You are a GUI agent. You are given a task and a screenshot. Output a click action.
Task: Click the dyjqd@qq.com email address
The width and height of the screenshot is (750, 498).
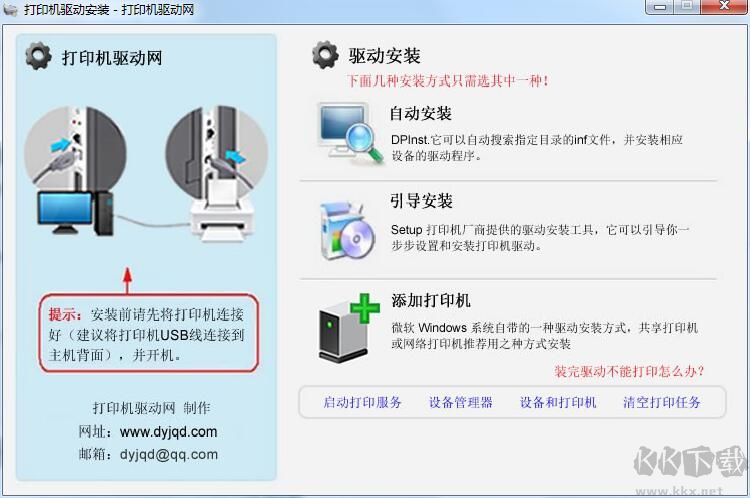pyautogui.click(x=169, y=454)
